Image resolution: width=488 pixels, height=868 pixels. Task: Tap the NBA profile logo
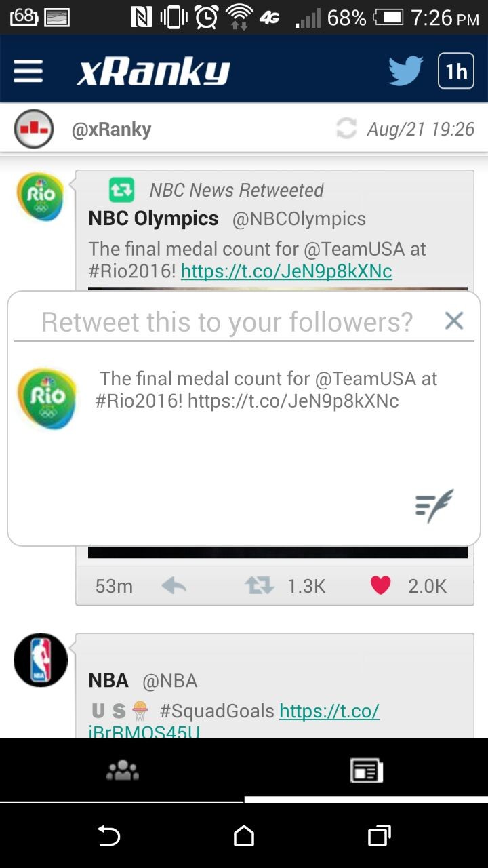click(41, 660)
